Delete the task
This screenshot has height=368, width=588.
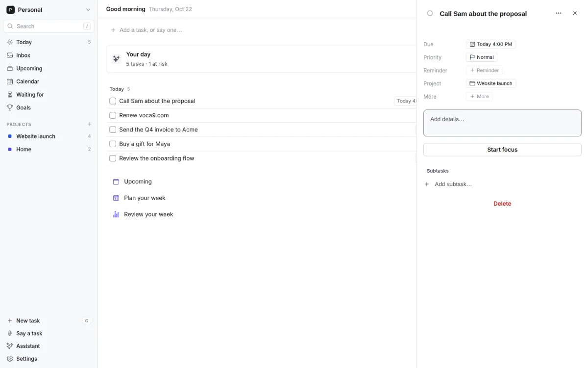[502, 204]
